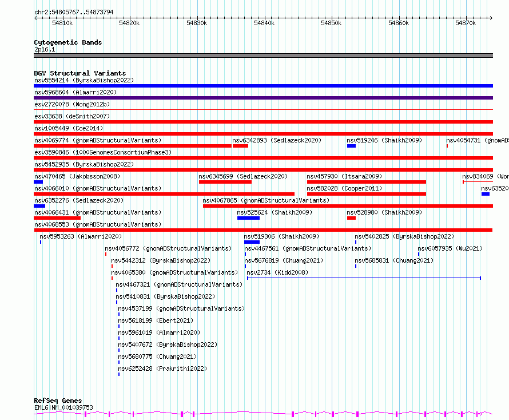The height and width of the screenshot is (420, 509).
Task: Open nsv457930 (Itsara2009) label
Action: (x=344, y=176)
